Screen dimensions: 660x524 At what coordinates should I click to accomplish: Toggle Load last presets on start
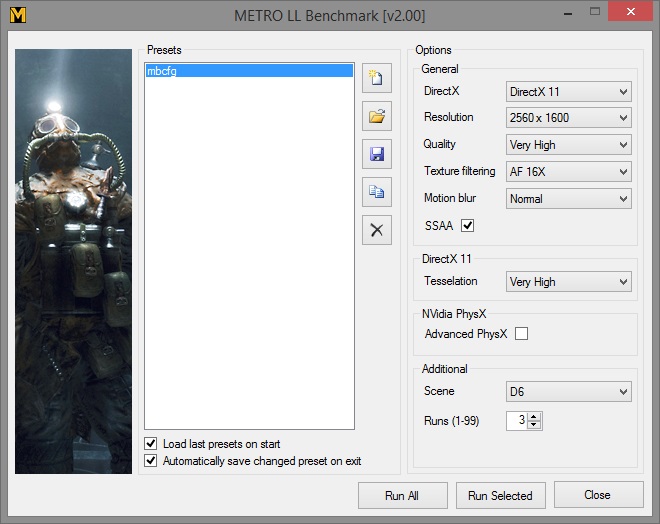(151, 444)
